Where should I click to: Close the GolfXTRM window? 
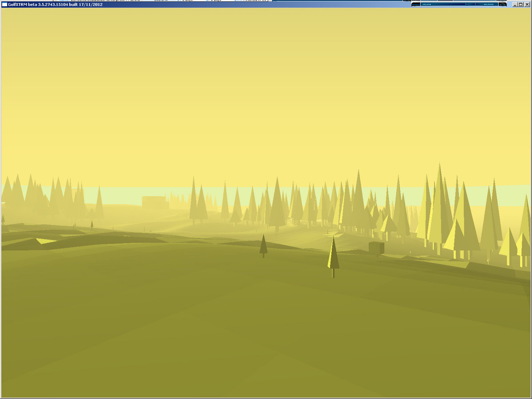pos(527,4)
